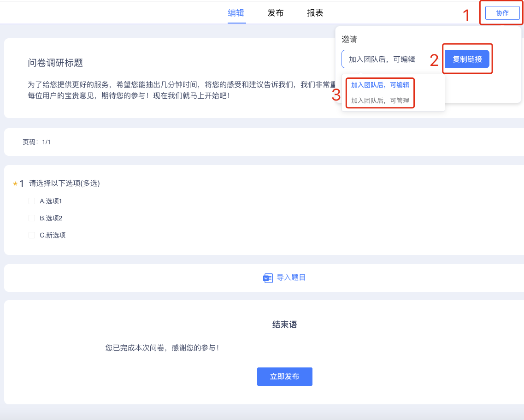The image size is (524, 420).
Task: Click the B.选项2 label text
Action: 51,218
